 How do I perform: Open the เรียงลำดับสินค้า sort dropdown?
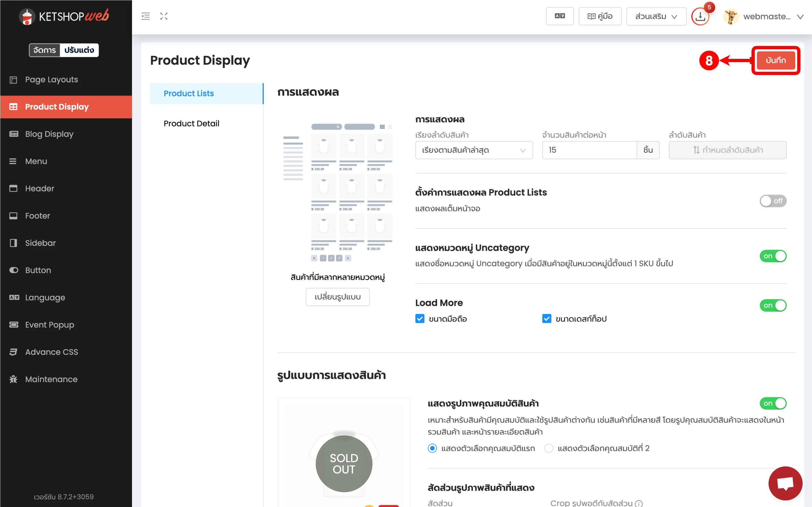pos(473,150)
